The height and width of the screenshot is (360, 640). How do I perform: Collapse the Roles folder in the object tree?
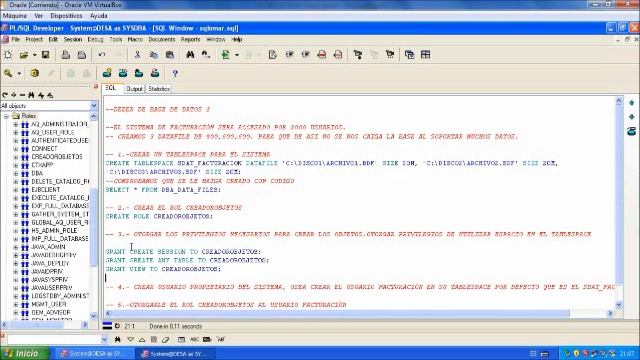pos(6,116)
